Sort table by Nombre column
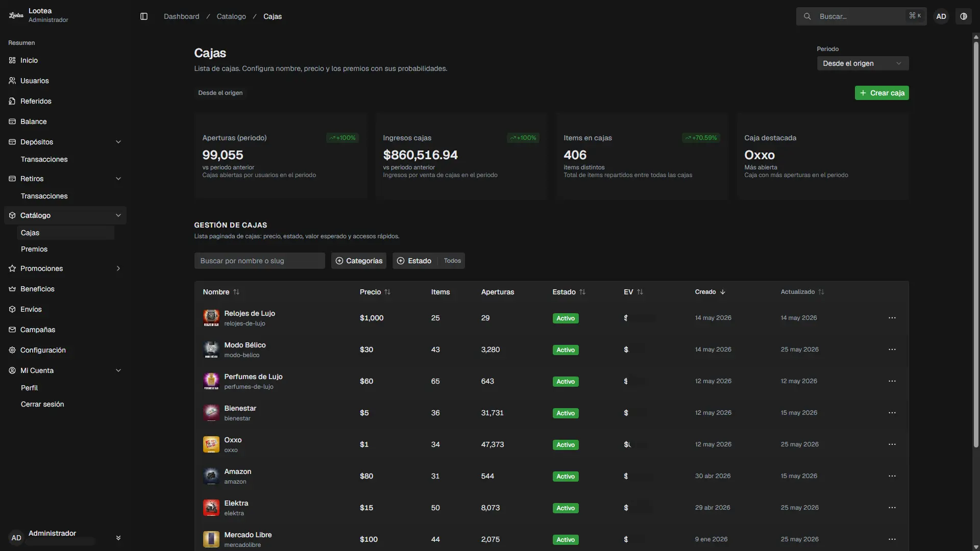Screen dimensions: 980x551 point(221,292)
